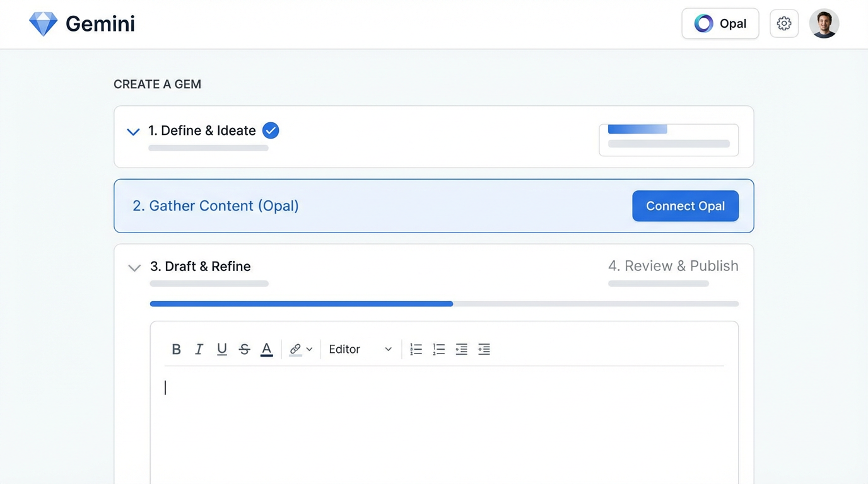This screenshot has width=868, height=484.
Task: Select the Gemini diamond logo
Action: point(43,23)
